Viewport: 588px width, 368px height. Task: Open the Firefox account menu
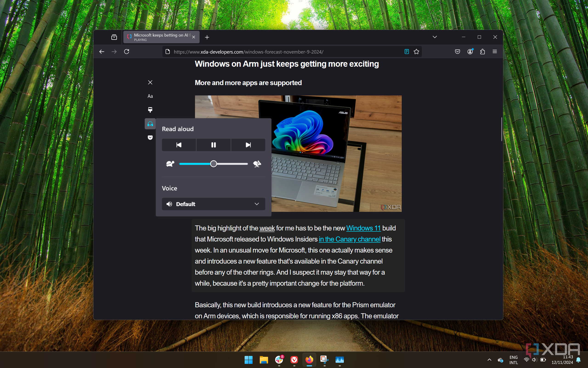[x=470, y=52]
